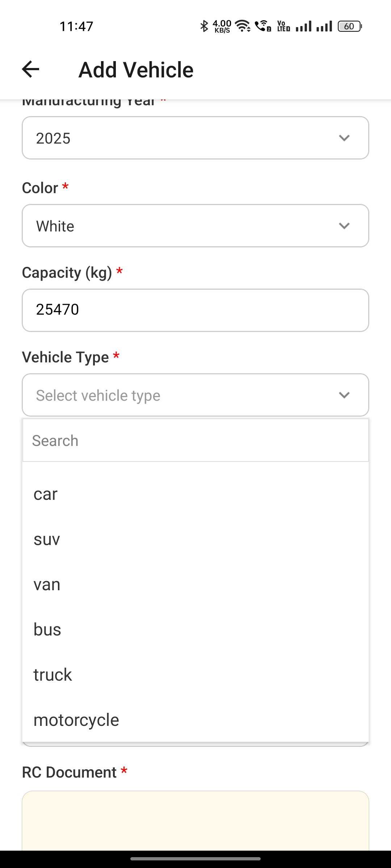The image size is (391, 868).
Task: Edit the Capacity (kg) field value
Action: (x=195, y=310)
